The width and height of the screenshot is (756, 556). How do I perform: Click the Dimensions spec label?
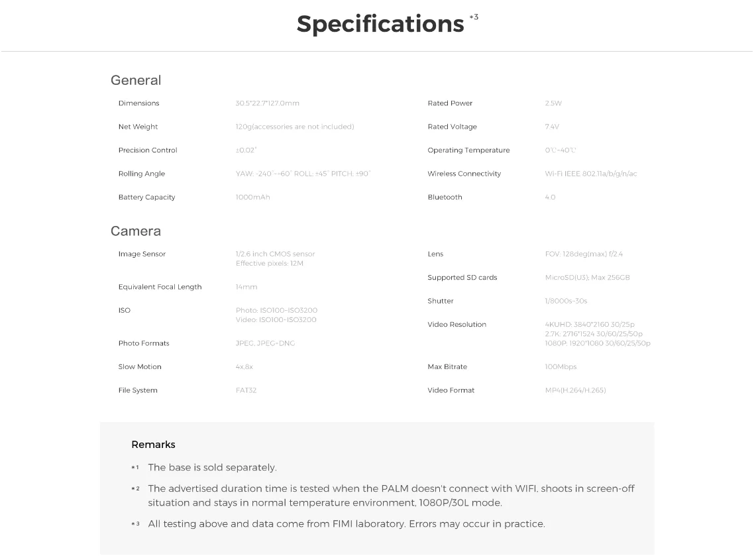pos(138,103)
